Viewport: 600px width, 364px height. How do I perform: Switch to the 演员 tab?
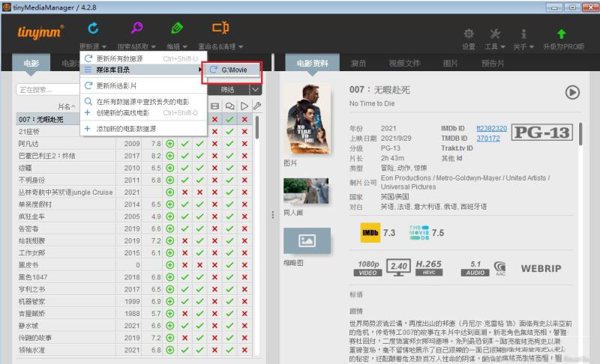click(358, 63)
